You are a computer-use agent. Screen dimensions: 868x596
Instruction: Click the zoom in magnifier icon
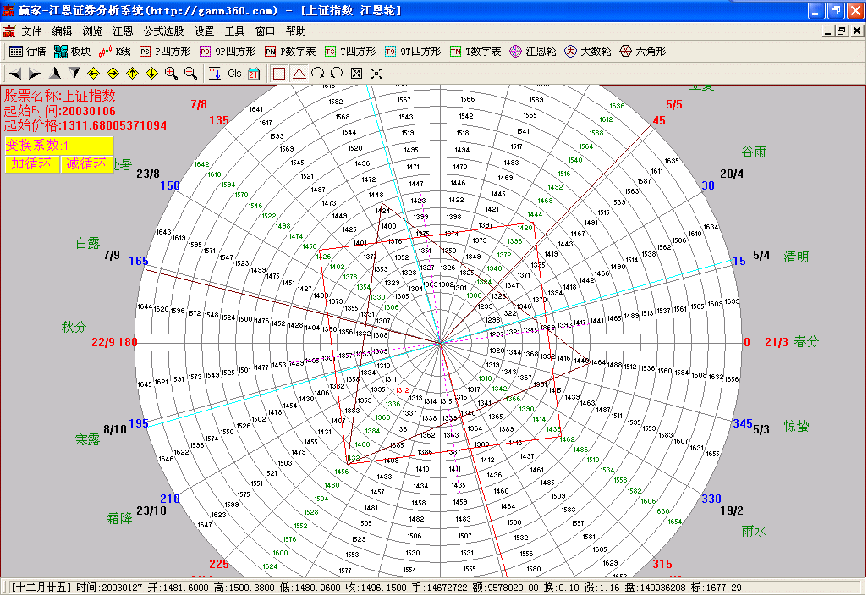[x=171, y=74]
